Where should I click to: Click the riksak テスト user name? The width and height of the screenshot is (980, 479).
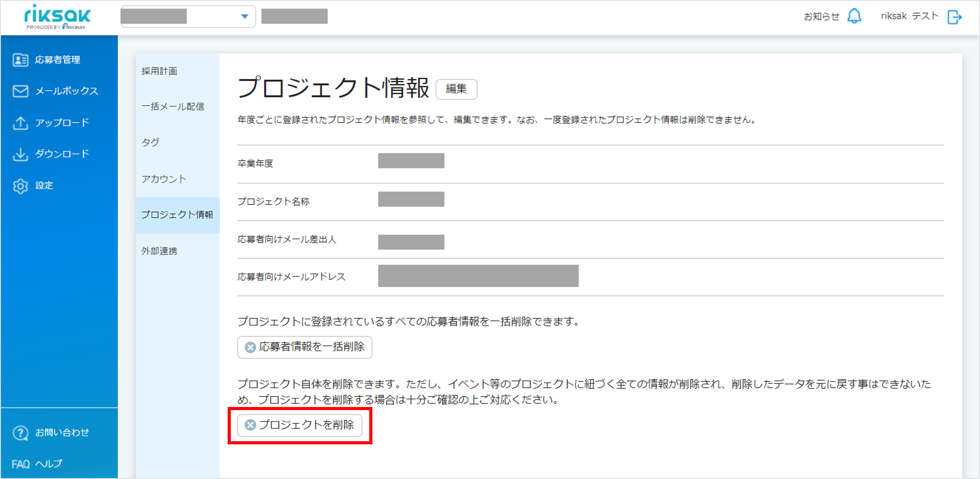[x=910, y=16]
